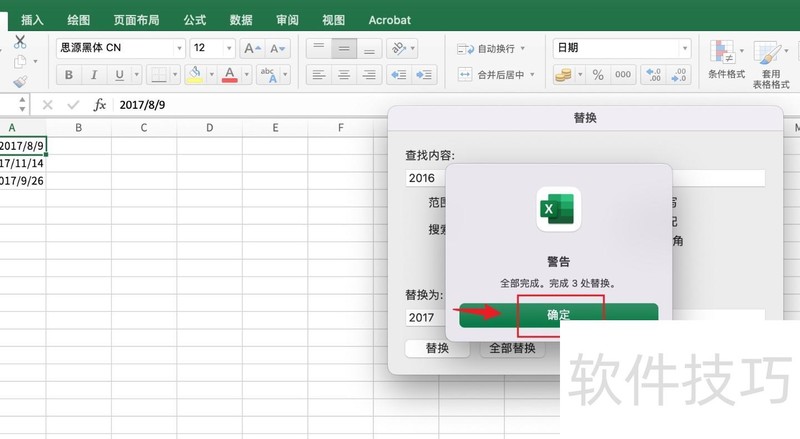Apply percent style number format
Image resolution: width=800 pixels, height=439 pixels.
(x=598, y=75)
